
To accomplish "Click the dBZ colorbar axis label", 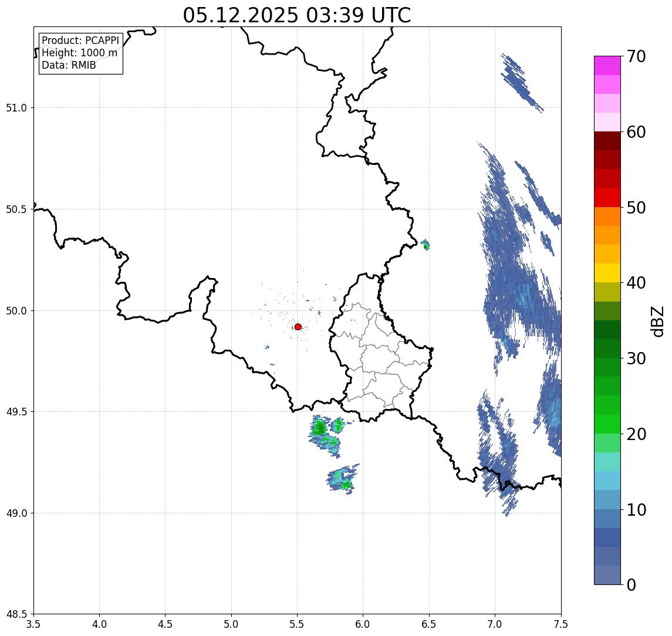I will 657,321.
